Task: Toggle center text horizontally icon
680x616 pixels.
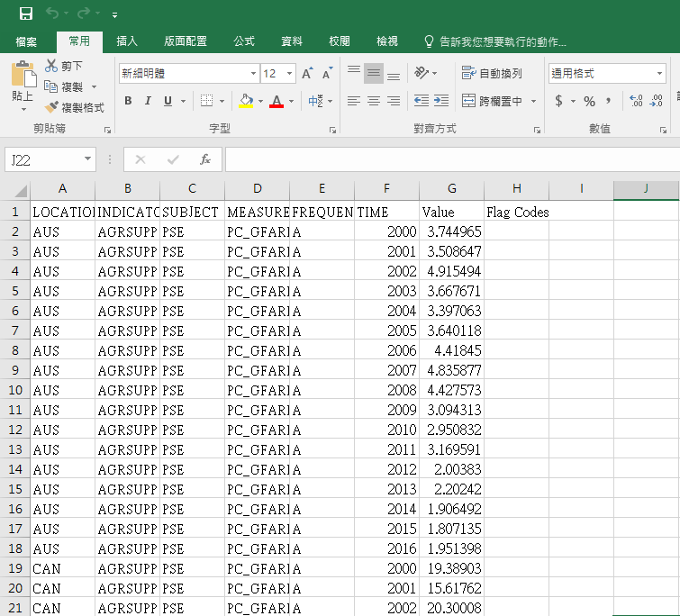Action: coord(374,102)
